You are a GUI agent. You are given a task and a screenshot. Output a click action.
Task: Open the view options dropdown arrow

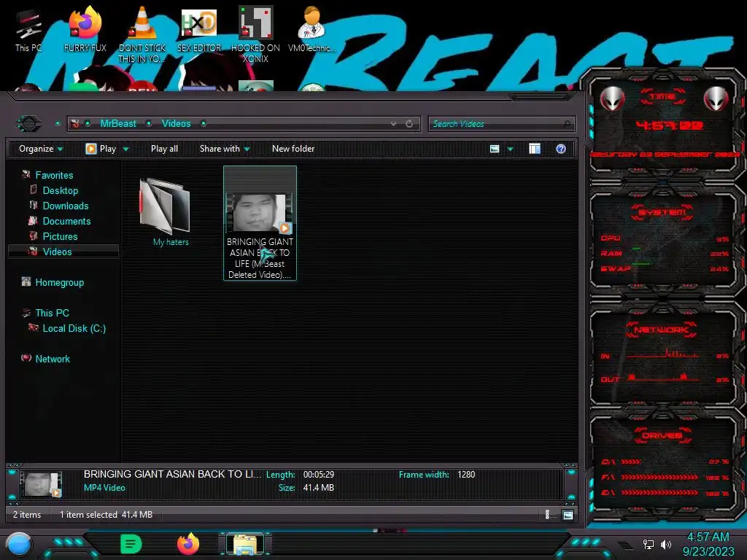click(x=510, y=149)
